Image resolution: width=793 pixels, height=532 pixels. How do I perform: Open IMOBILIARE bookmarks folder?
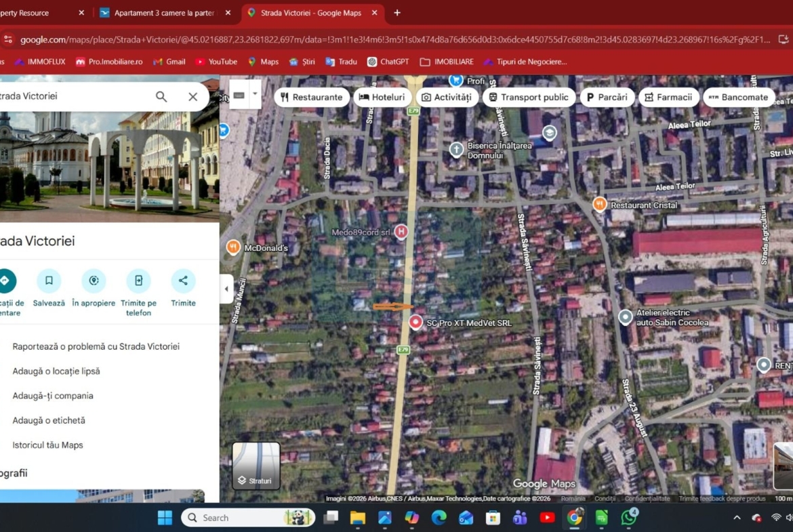click(x=447, y=62)
